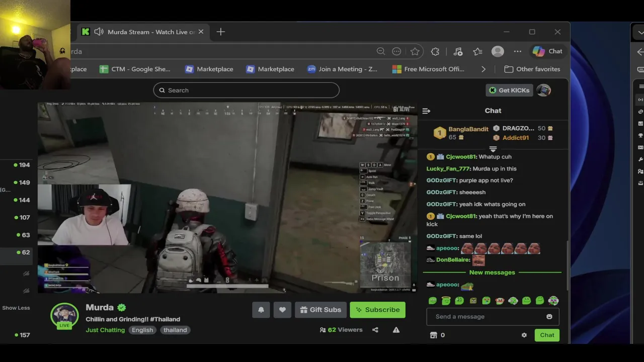Click the Get KICKs button
This screenshot has height=362, width=644.
coord(509,90)
